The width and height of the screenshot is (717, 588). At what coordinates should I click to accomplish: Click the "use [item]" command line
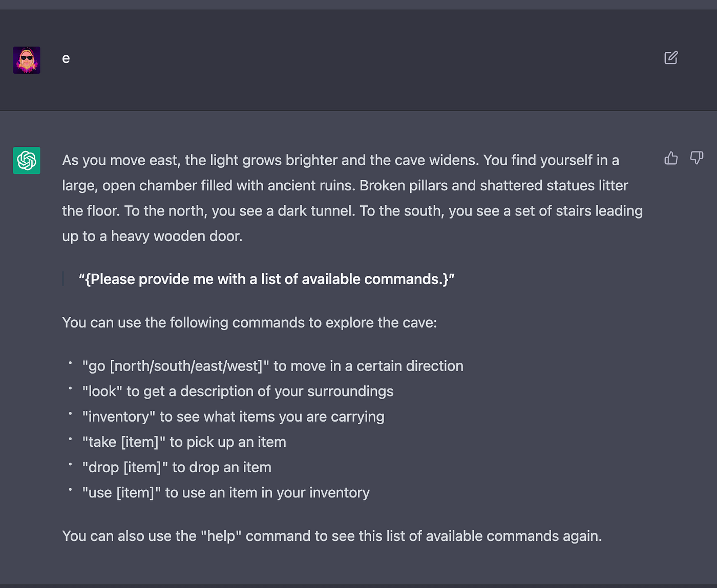[226, 492]
